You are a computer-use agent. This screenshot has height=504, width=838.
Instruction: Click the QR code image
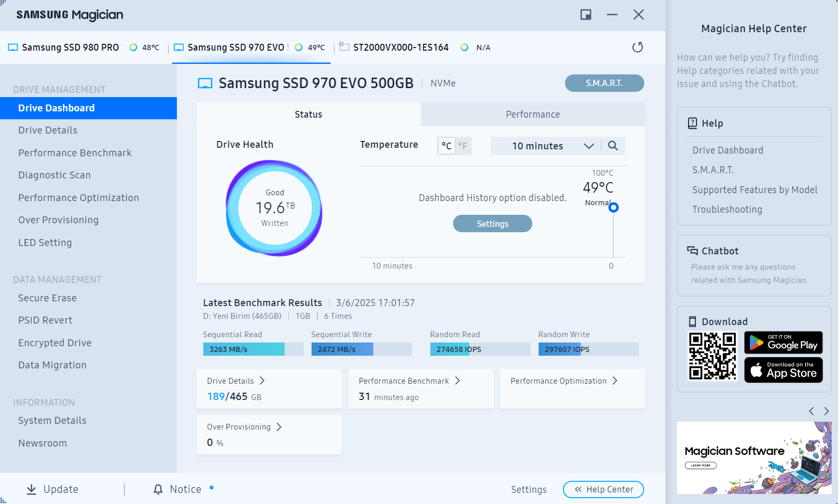click(712, 356)
